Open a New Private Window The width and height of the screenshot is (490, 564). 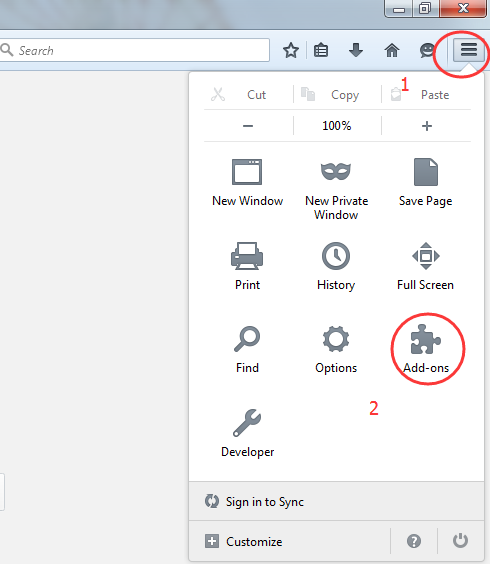[x=336, y=190]
